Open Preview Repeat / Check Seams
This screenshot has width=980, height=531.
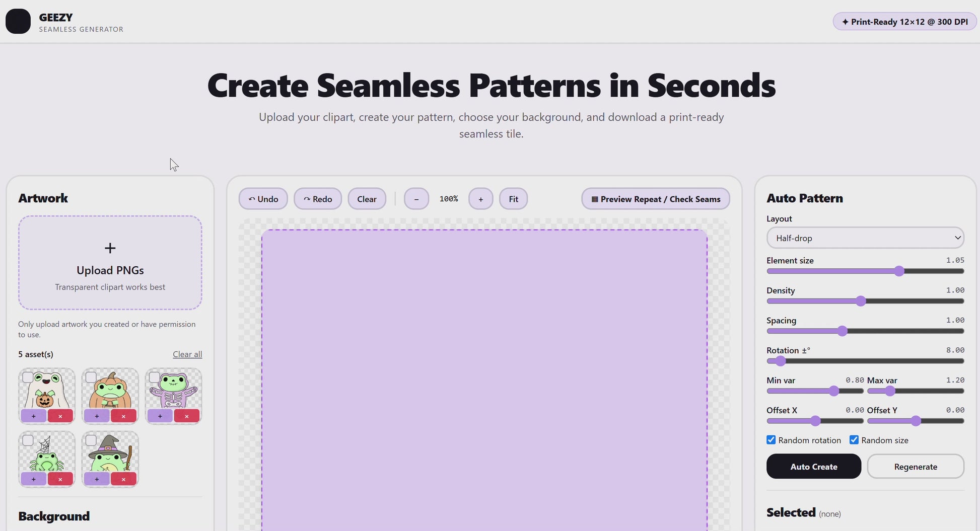pyautogui.click(x=656, y=199)
